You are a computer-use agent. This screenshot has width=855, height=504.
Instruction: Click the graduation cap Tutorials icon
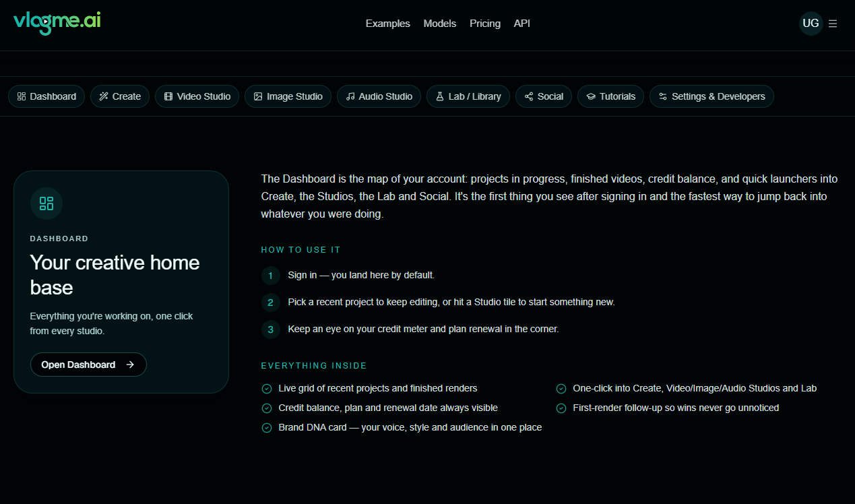pyautogui.click(x=591, y=96)
